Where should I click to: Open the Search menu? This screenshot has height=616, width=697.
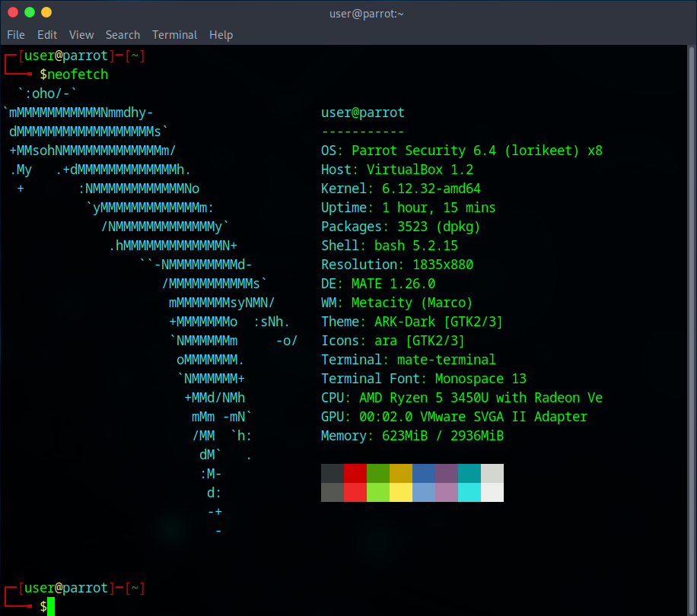[123, 35]
